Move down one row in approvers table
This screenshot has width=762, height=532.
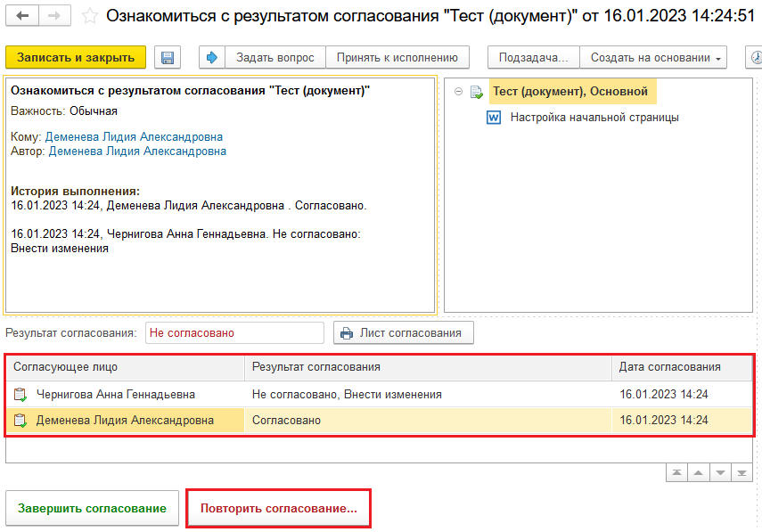pyautogui.click(x=720, y=472)
